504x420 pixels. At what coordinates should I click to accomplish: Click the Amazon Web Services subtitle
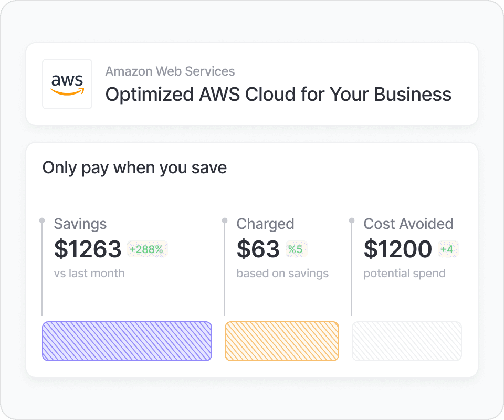pos(170,71)
